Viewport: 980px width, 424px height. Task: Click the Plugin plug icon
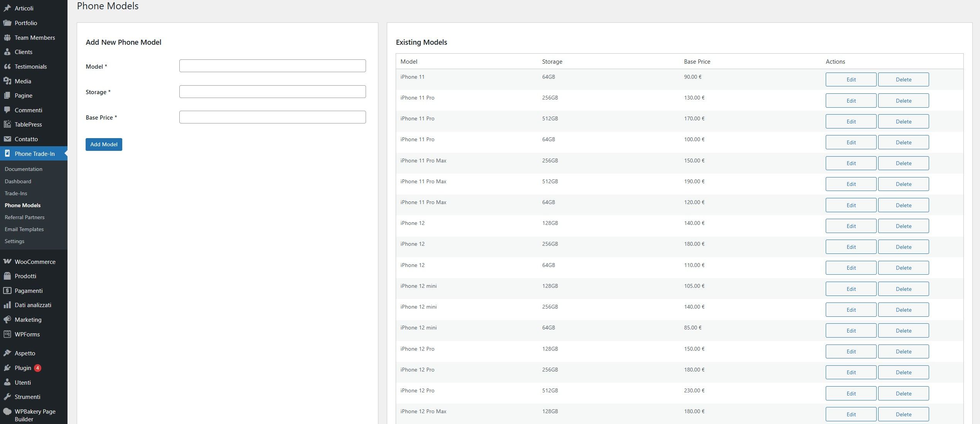point(7,368)
